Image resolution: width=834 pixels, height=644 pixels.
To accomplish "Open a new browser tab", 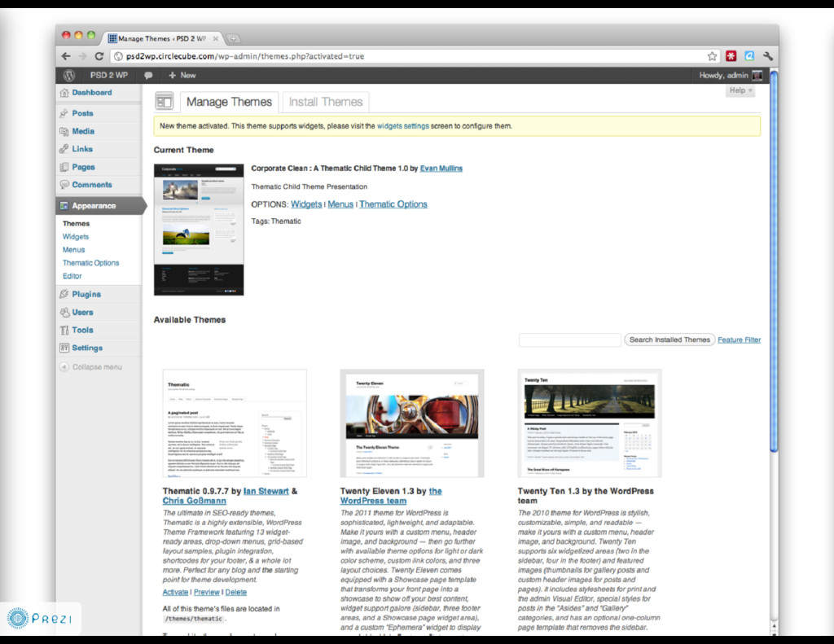I will (233, 38).
